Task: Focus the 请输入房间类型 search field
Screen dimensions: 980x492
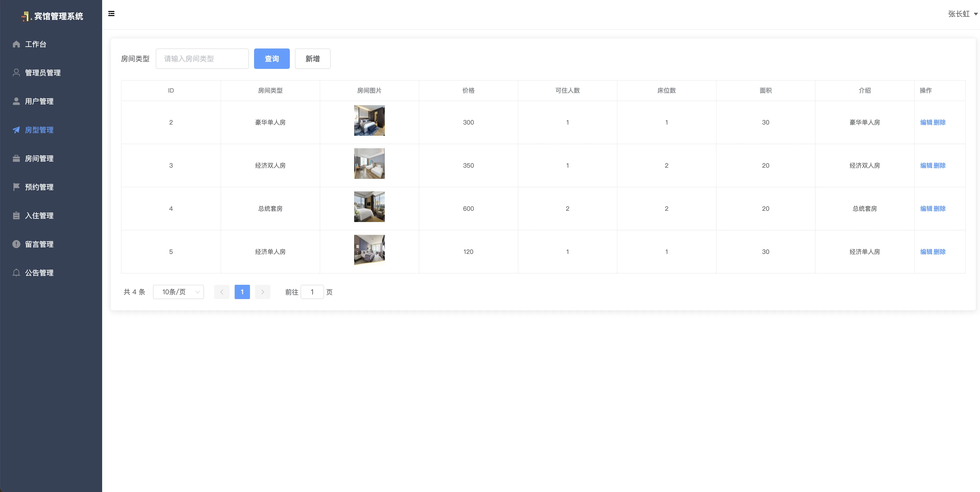Action: click(202, 58)
